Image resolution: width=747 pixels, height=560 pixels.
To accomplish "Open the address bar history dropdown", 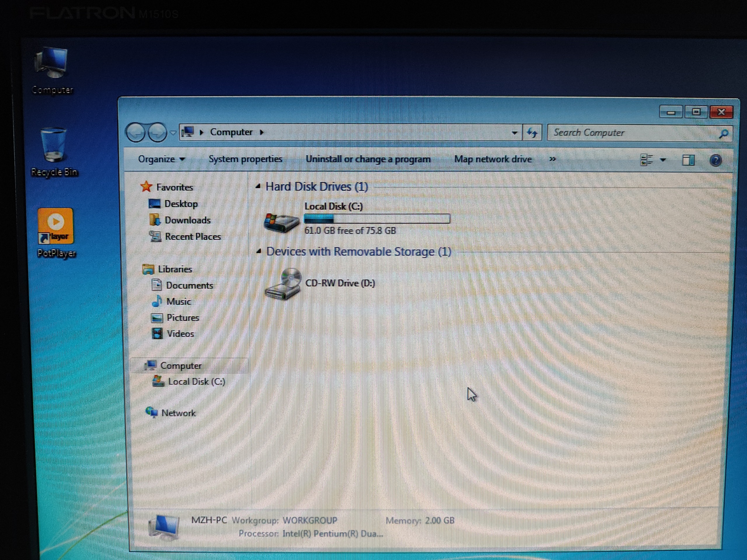I will point(515,133).
